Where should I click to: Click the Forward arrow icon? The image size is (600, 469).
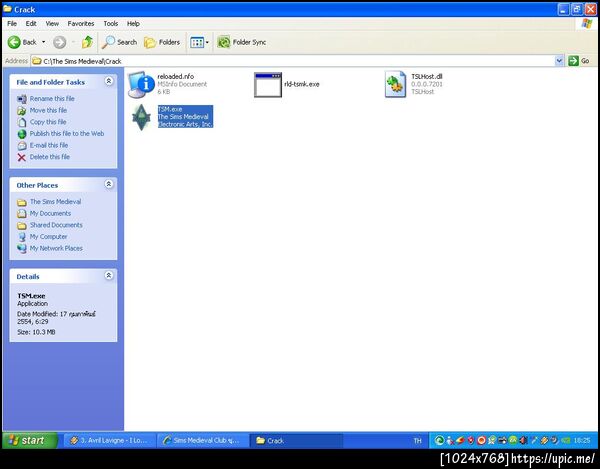click(59, 42)
